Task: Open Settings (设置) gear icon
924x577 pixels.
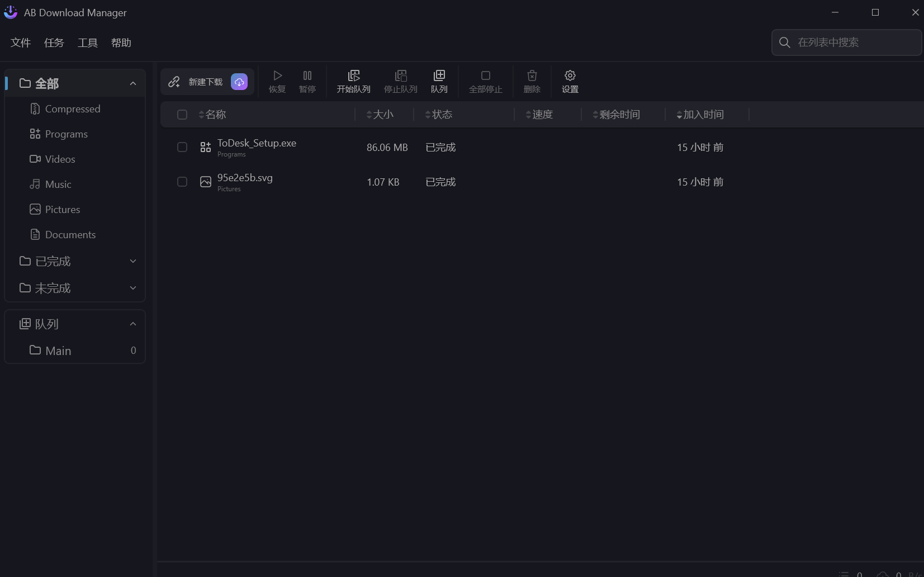Action: pyautogui.click(x=570, y=76)
